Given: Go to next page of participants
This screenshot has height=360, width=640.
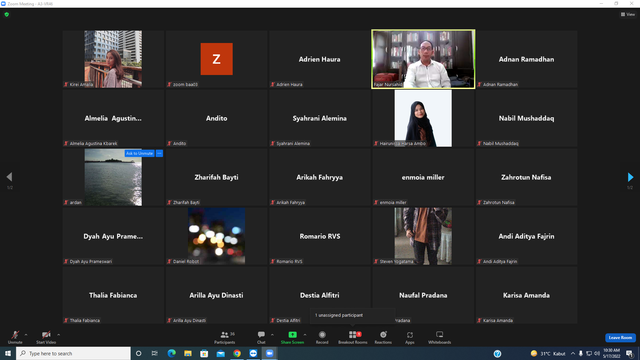Looking at the screenshot, I should coord(630,177).
